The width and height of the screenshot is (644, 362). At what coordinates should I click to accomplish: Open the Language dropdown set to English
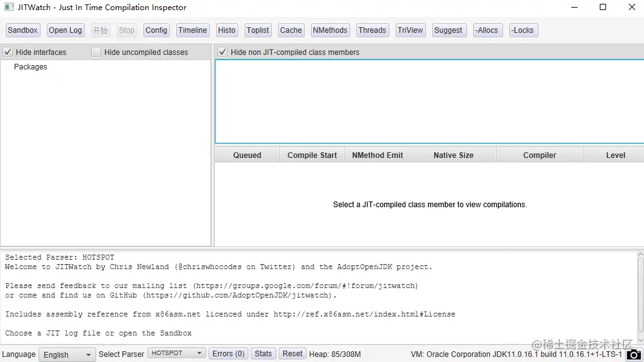click(x=67, y=354)
